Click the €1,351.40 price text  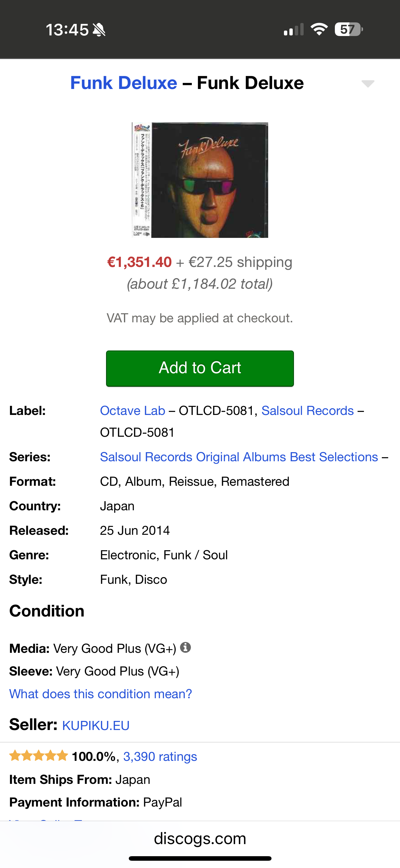click(139, 262)
